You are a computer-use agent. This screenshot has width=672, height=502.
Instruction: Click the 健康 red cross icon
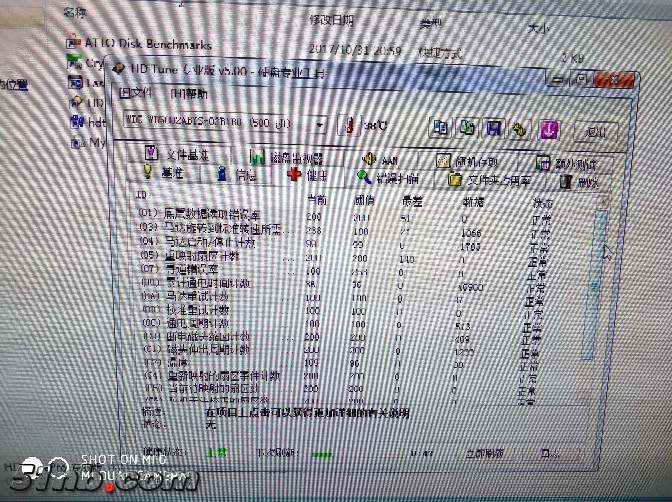click(x=294, y=174)
